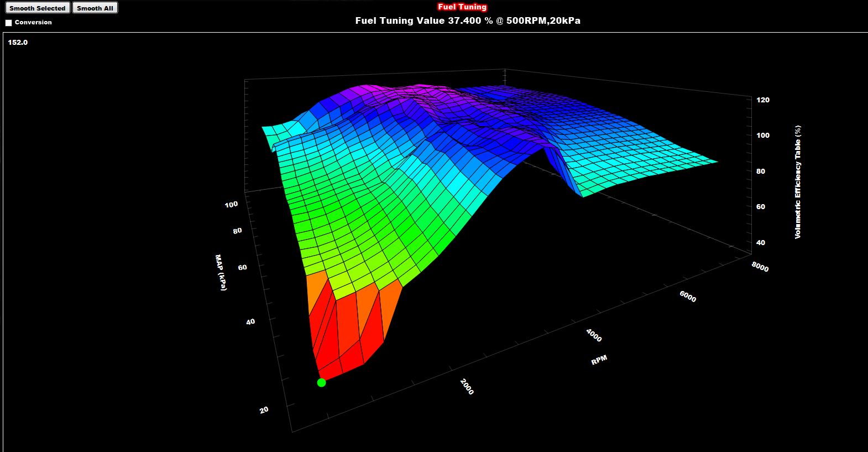Select the green marker dot on the surface
This screenshot has height=452, width=868.
click(x=321, y=382)
